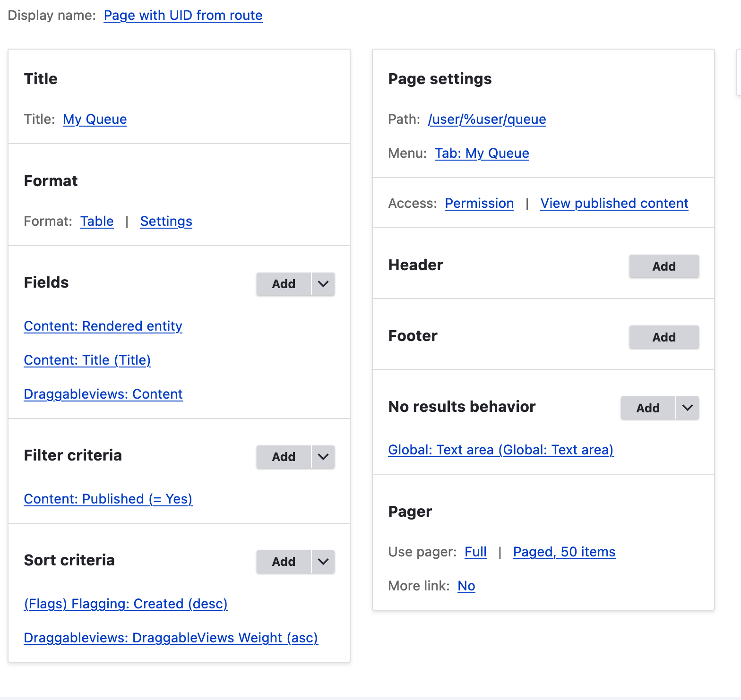
Task: Edit the Content: Title field
Action: (87, 360)
